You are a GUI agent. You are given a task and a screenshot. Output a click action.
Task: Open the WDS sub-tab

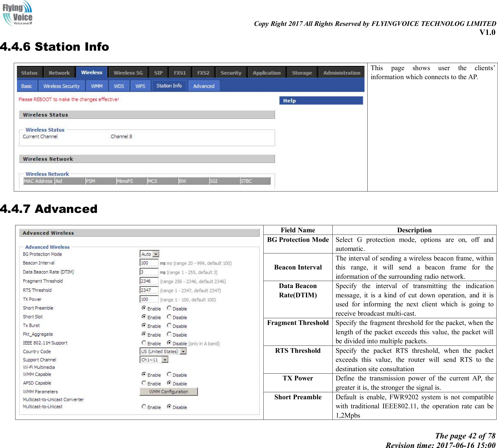click(119, 86)
